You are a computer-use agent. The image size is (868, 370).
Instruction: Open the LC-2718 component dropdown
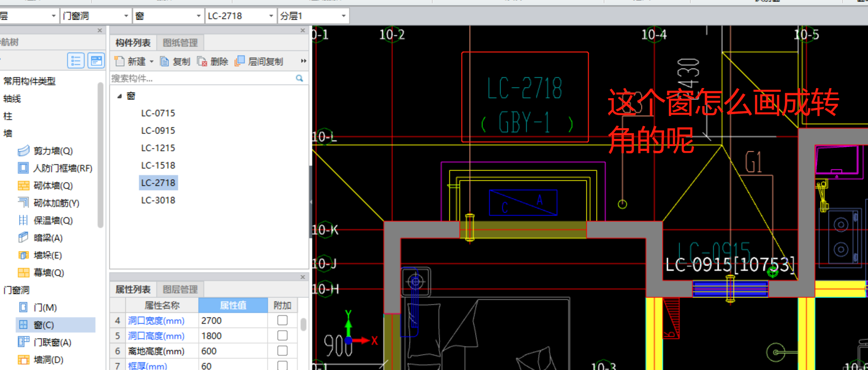click(x=271, y=16)
